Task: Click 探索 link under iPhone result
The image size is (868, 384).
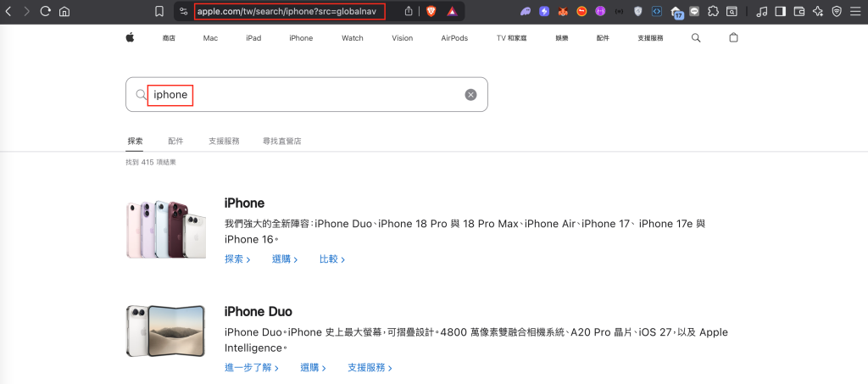Action: coord(237,259)
